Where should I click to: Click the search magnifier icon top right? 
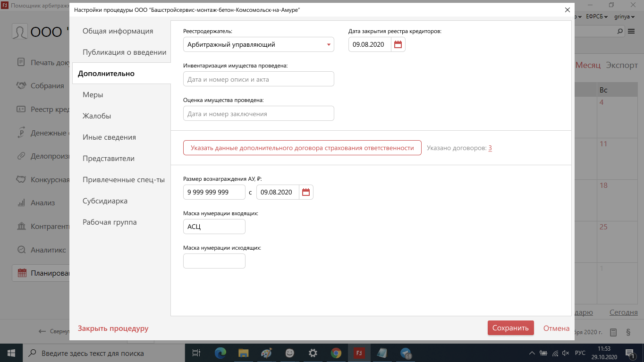tap(620, 31)
